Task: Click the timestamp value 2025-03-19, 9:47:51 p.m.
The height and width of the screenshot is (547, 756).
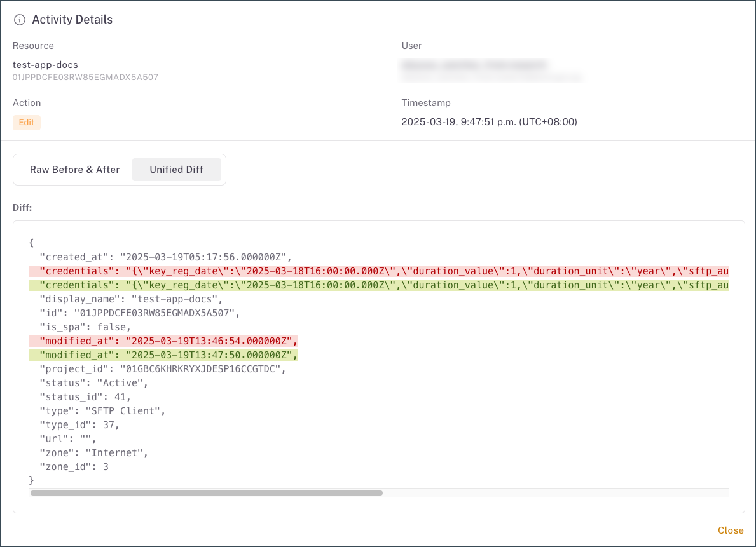Action: (488, 122)
